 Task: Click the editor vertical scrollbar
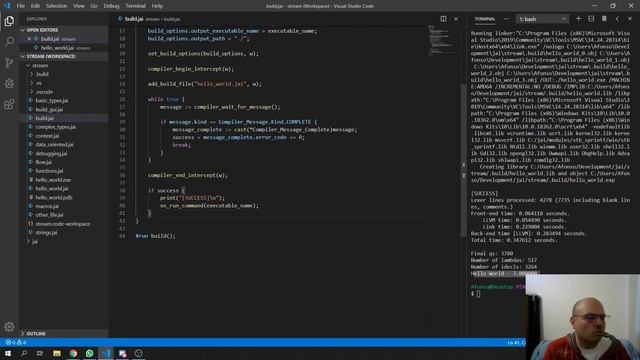pyautogui.click(x=463, y=159)
